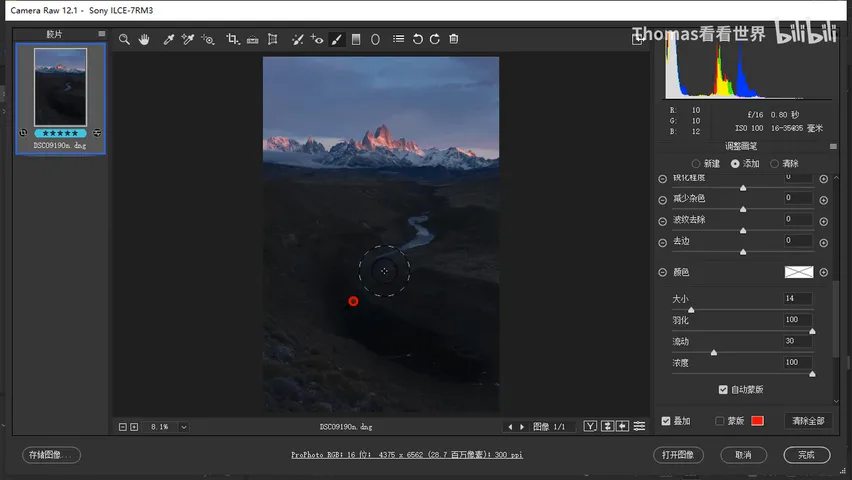Viewport: 852px width, 480px height.
Task: Click the five-star rating on thumbnail
Action: (60, 133)
